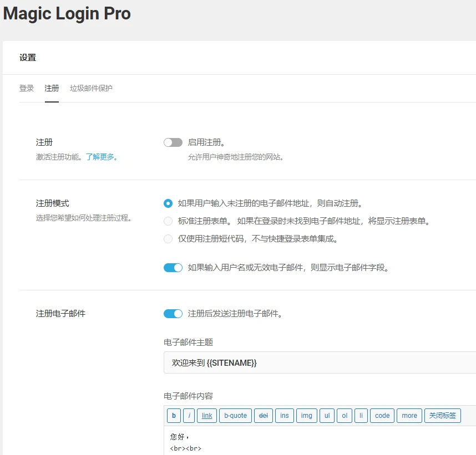Select the 仅使用注册短代码 option
This screenshot has height=455, width=476.
168,239
